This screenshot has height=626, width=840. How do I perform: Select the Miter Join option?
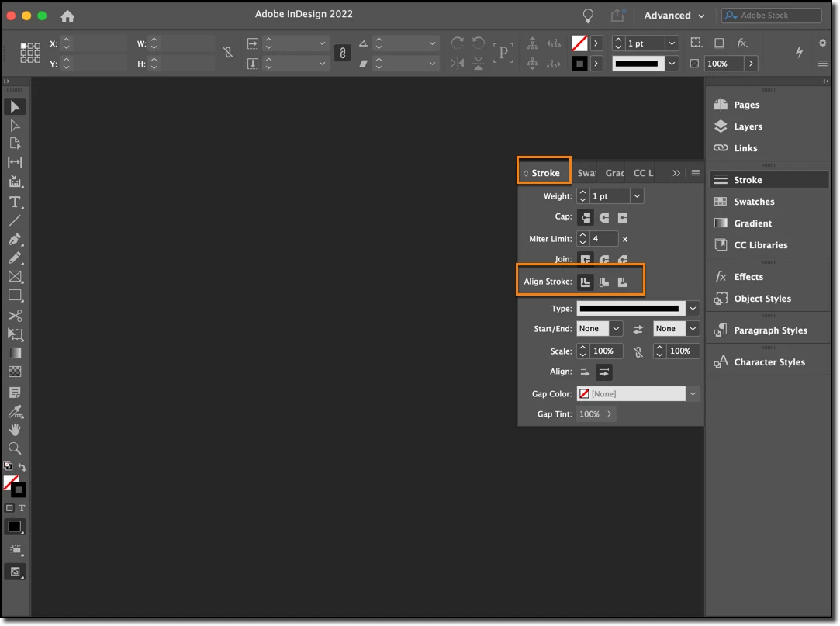click(x=586, y=259)
